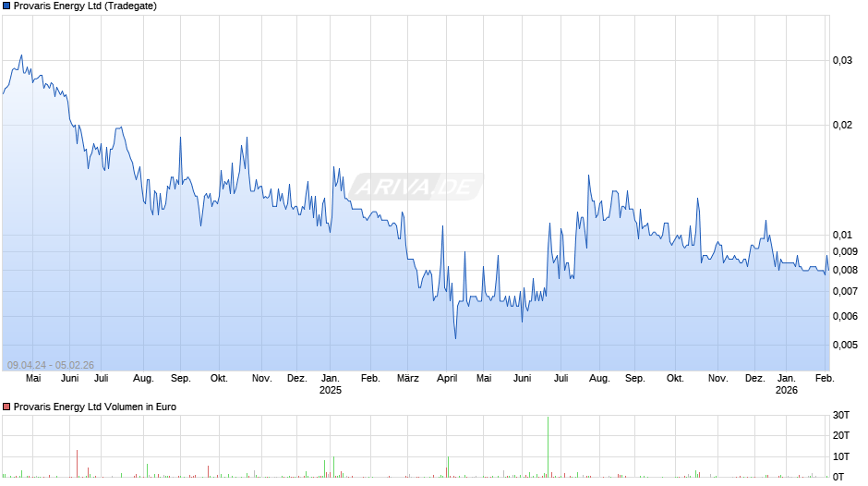Click the tallest green volume bar near July 2025

pos(548,446)
